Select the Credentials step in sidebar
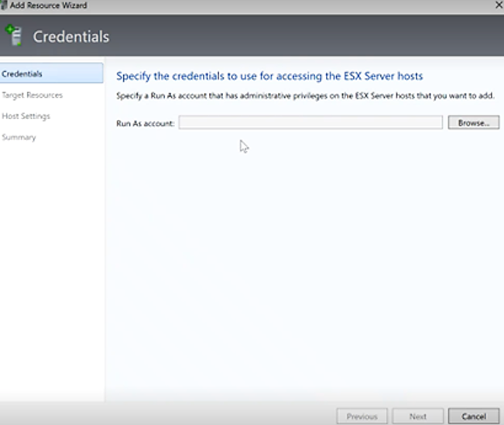 click(22, 74)
